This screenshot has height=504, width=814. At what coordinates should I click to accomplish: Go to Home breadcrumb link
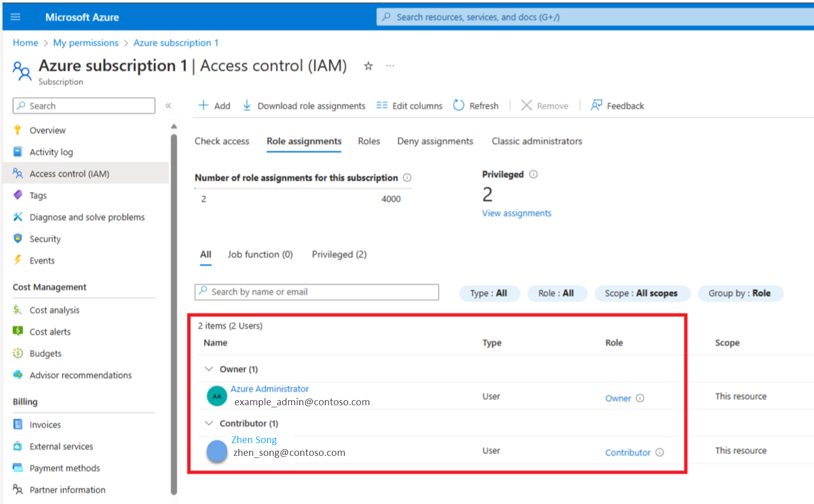(26, 43)
